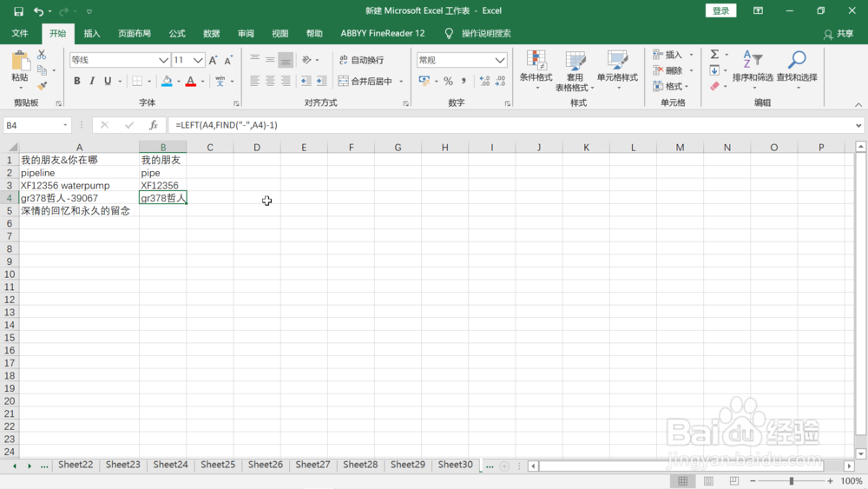Viewport: 868px width, 489px height.
Task: Decrease the cell indent
Action: 306,81
